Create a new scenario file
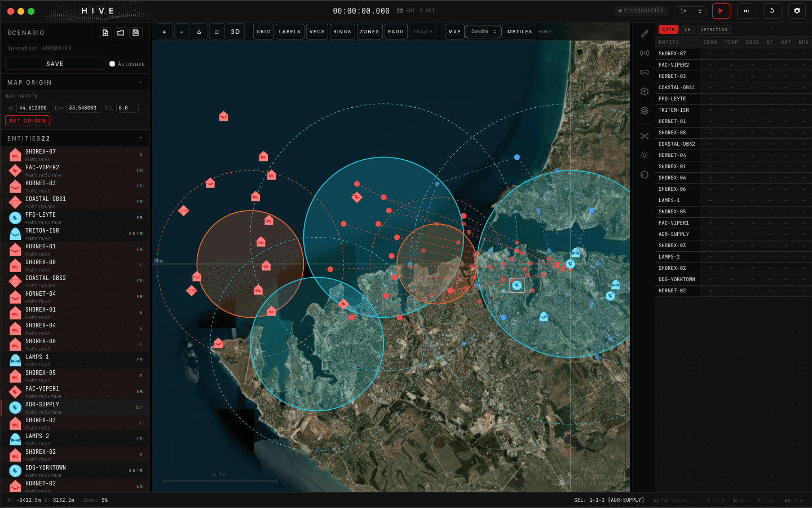This screenshot has height=508, width=812. (x=105, y=33)
